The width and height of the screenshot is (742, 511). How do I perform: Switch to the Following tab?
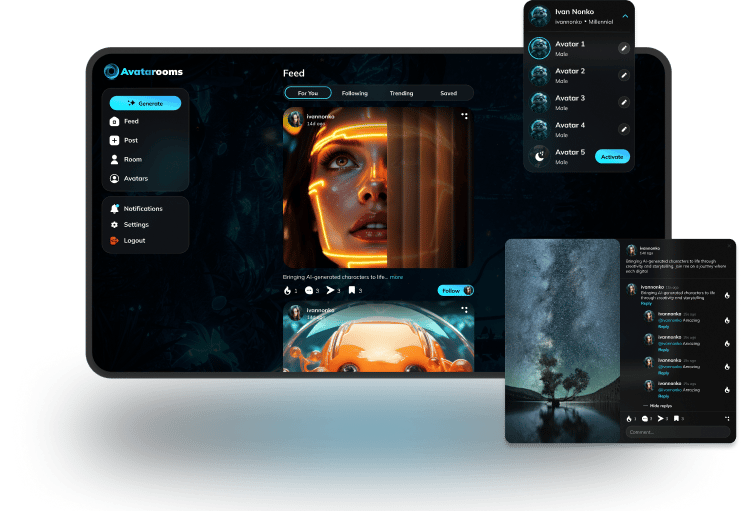354,93
